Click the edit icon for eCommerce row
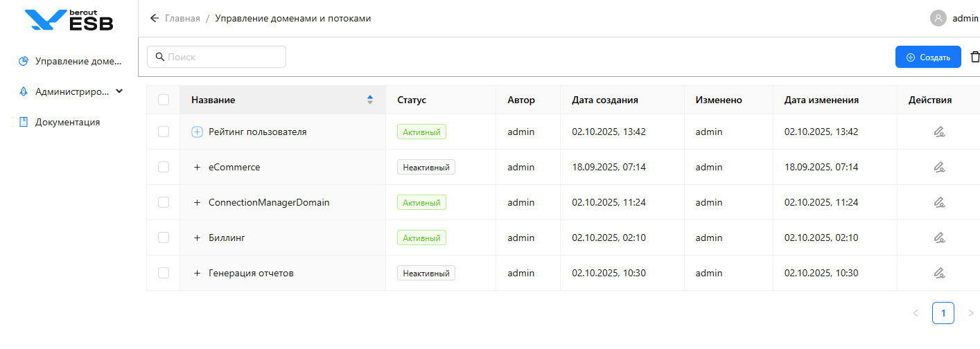The width and height of the screenshot is (980, 349). point(939,167)
